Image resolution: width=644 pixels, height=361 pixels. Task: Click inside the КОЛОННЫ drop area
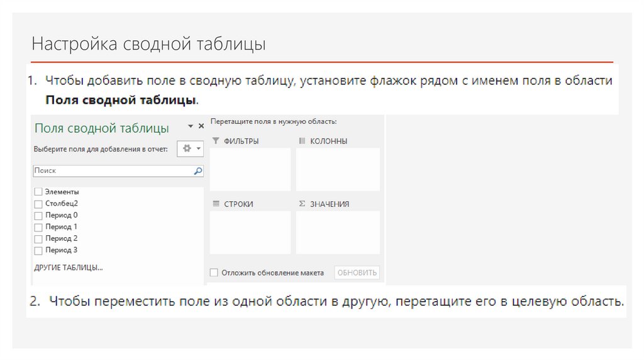point(338,169)
